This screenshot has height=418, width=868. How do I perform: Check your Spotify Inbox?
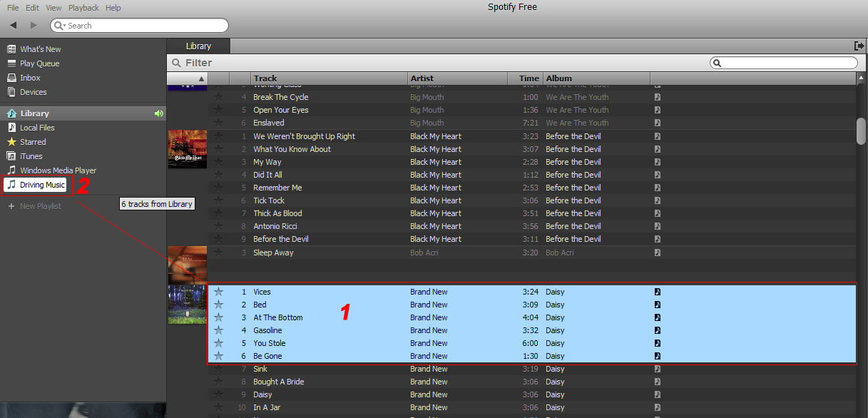point(31,77)
